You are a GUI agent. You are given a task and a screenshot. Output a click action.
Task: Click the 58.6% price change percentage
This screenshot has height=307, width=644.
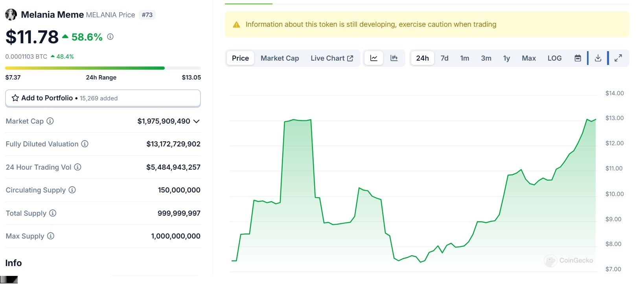87,37
